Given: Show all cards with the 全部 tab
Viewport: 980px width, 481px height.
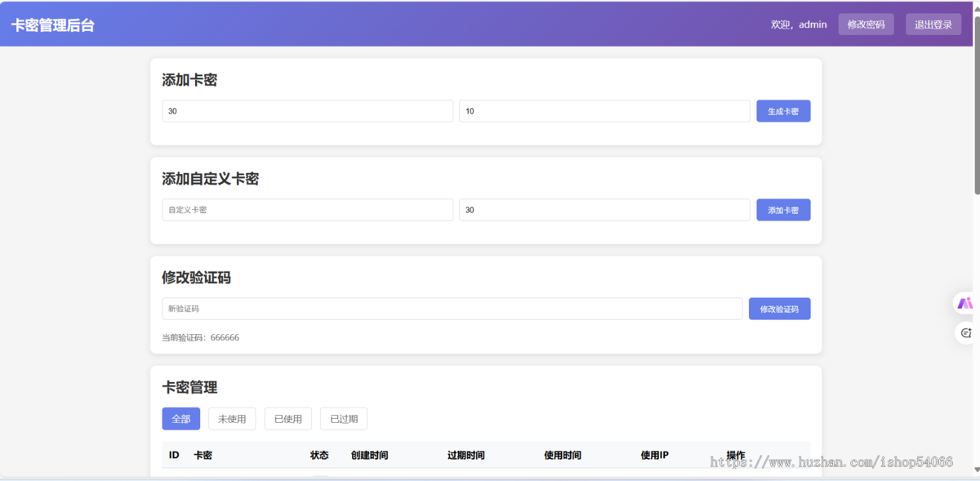Looking at the screenshot, I should point(181,419).
